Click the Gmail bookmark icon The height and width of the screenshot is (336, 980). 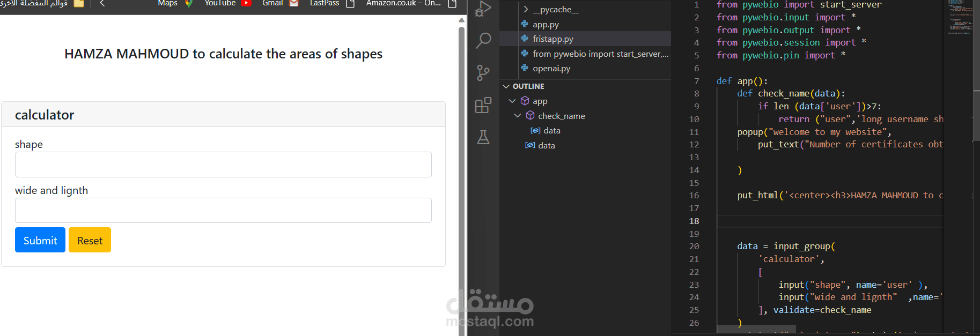pos(294,3)
